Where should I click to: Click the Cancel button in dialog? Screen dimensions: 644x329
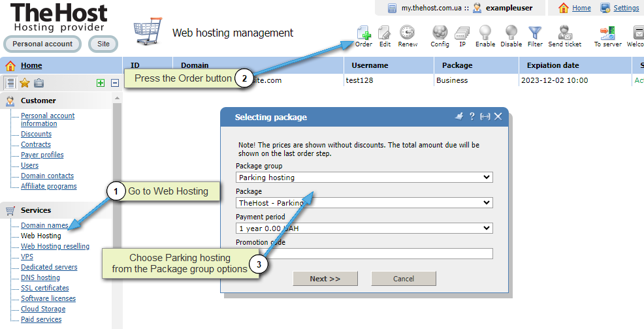click(x=404, y=279)
